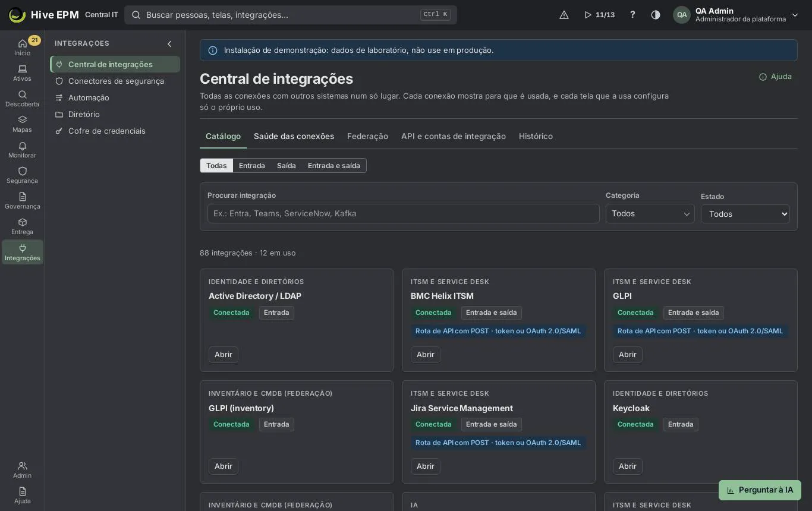Screen dimensions: 812x511
Task: Open Diretório in the side panel
Action: coord(115,114)
